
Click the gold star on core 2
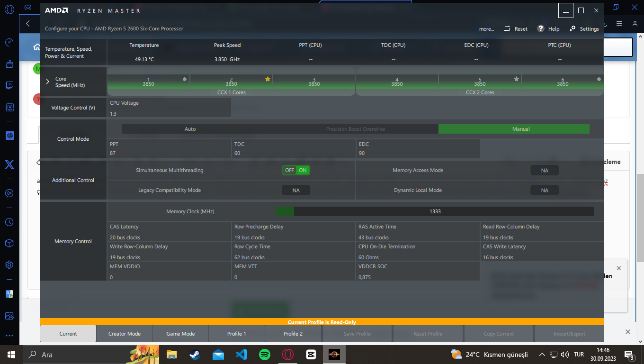click(x=268, y=79)
